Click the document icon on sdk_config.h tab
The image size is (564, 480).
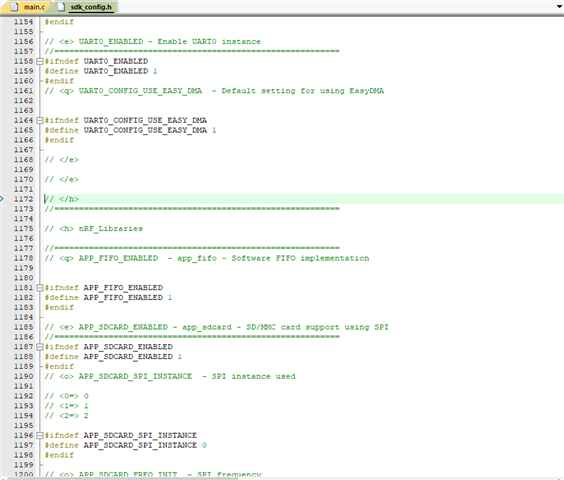coord(61,7)
